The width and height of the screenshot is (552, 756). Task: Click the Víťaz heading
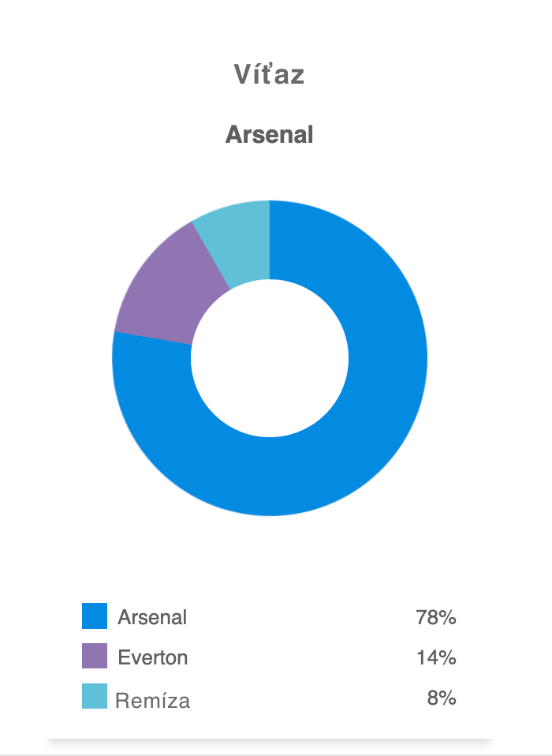pos(270,74)
